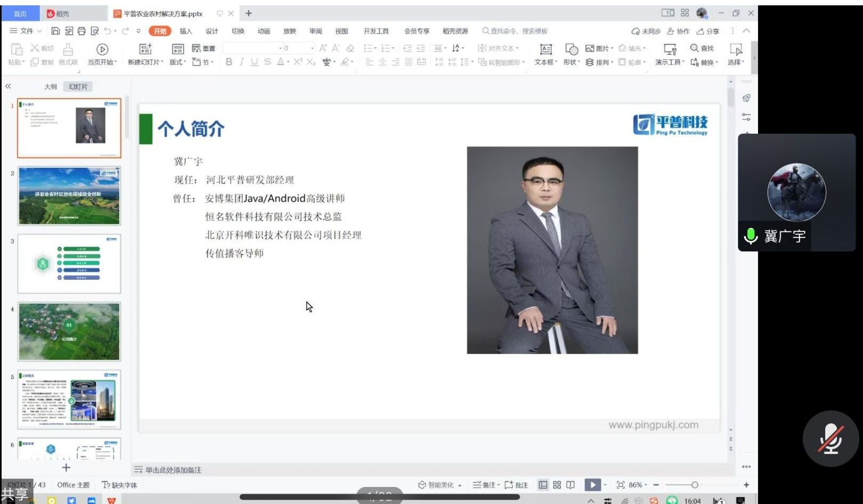Open the Insert (插入) ribbon tab
Viewport: 863px width, 504px height.
[185, 31]
